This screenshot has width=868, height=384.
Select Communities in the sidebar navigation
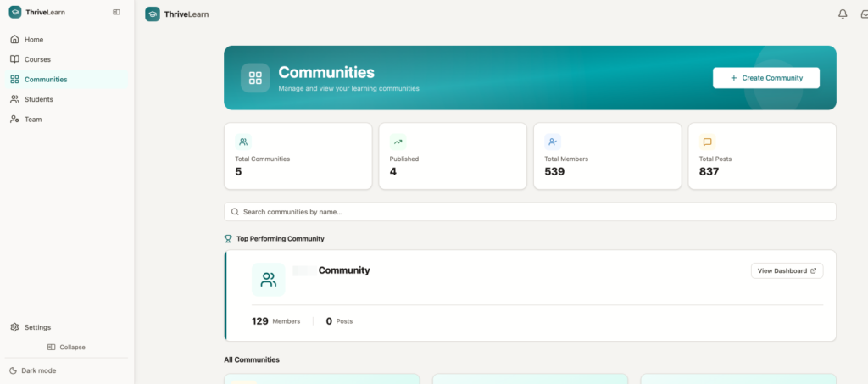click(x=46, y=80)
